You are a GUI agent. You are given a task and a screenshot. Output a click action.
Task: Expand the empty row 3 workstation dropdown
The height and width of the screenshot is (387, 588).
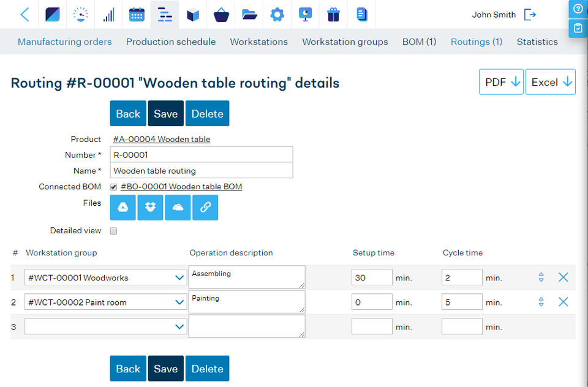click(105, 326)
